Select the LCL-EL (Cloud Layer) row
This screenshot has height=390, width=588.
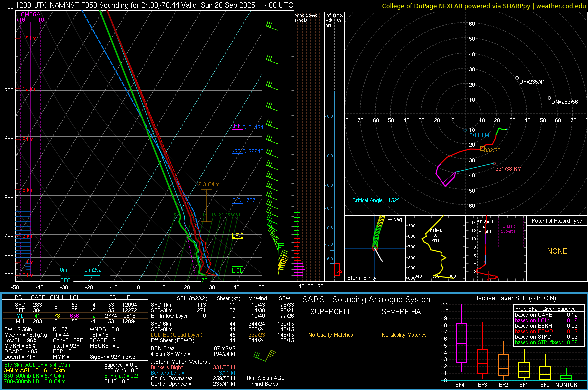coord(222,335)
